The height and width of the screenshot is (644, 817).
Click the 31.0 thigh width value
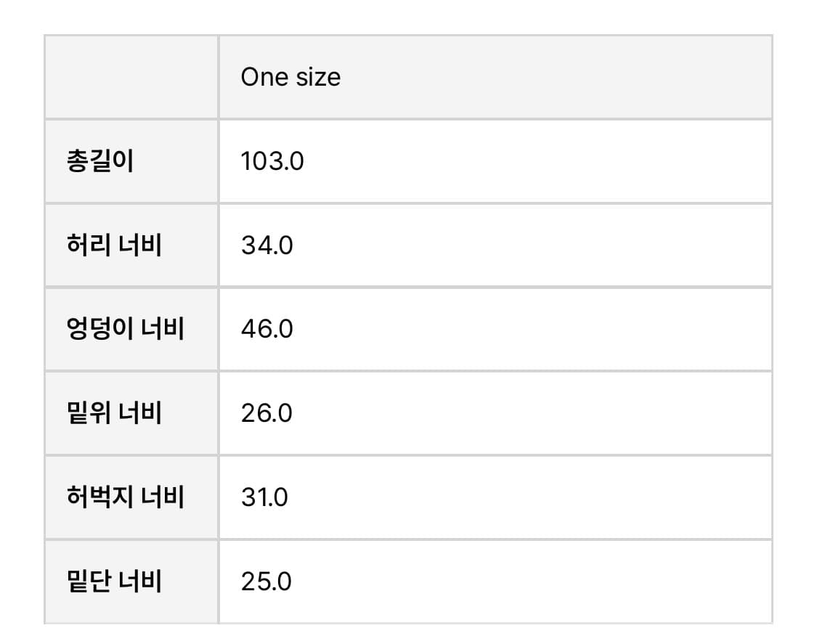pos(264,497)
